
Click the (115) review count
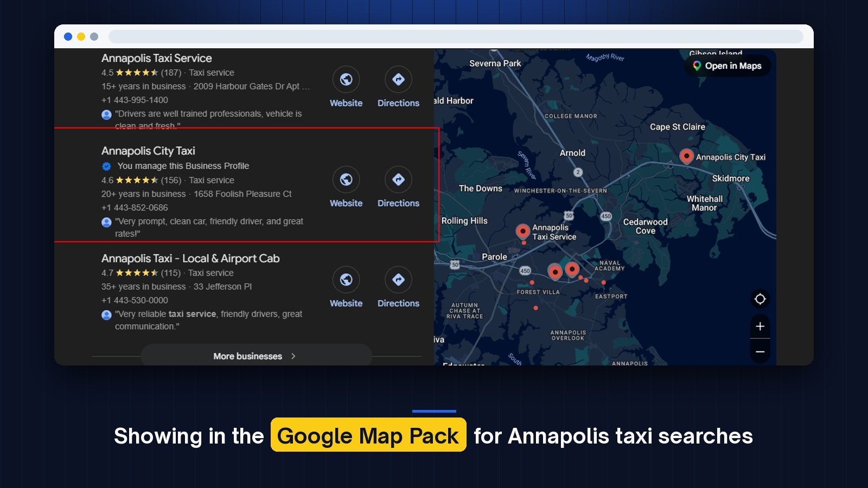point(171,273)
